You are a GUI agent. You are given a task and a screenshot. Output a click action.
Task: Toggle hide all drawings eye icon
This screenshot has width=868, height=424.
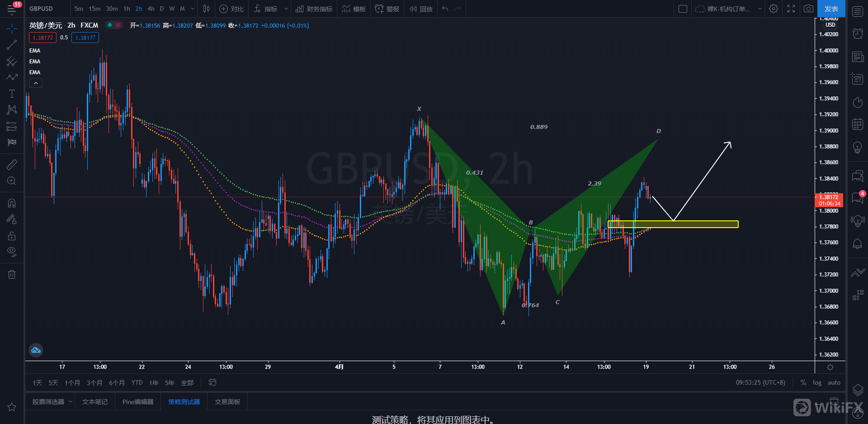[12, 252]
